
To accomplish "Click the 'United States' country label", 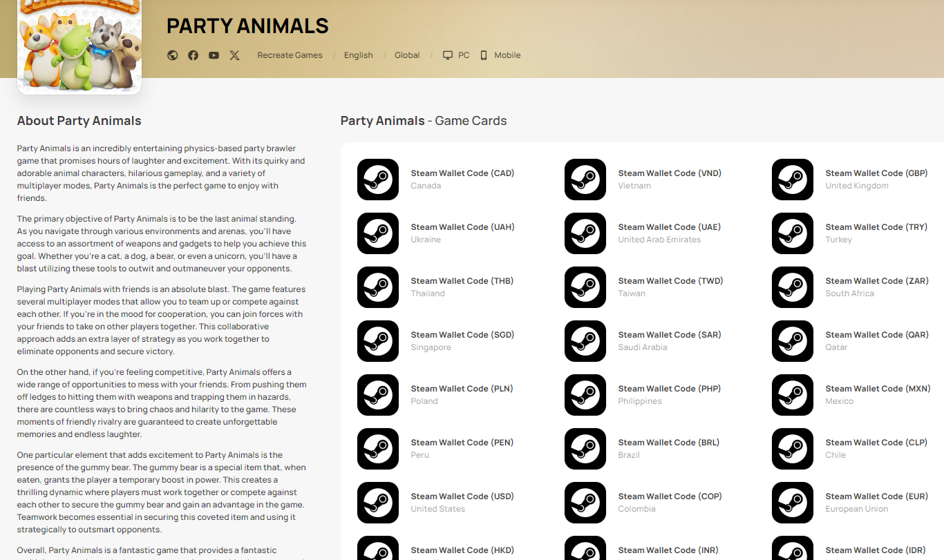I will coord(437,509).
